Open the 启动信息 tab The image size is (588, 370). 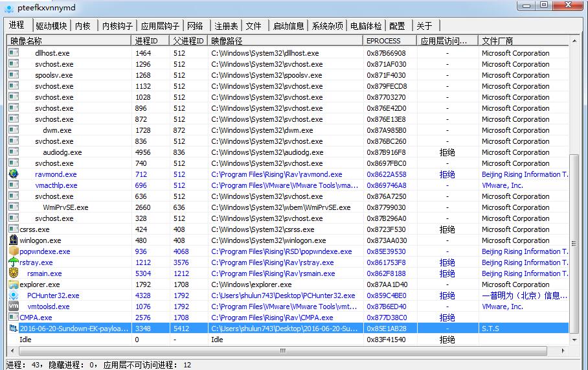(x=288, y=26)
